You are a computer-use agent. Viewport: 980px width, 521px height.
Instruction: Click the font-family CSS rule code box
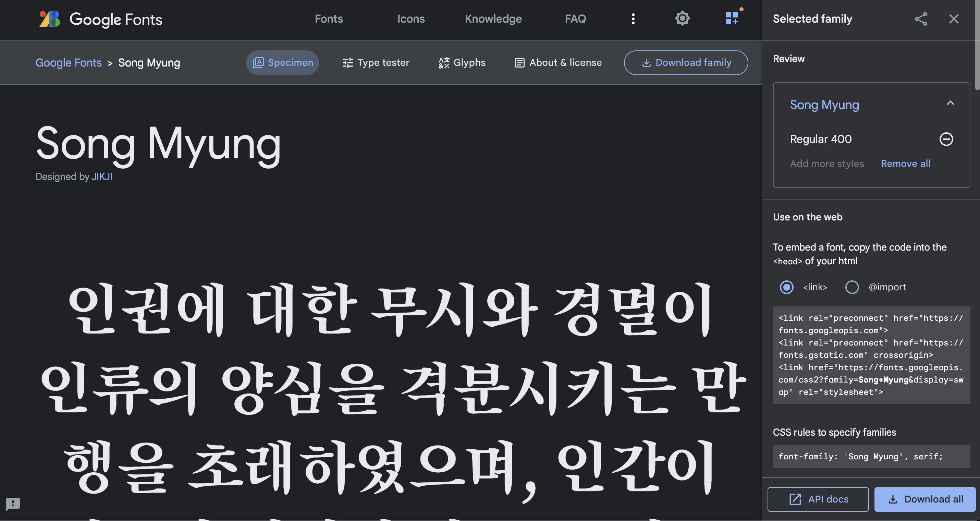tap(871, 456)
